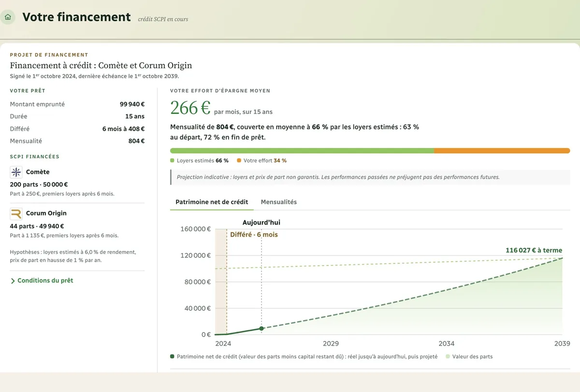580x392 pixels.
Task: Click the Votre effort 34 % legend entry
Action: click(x=261, y=160)
